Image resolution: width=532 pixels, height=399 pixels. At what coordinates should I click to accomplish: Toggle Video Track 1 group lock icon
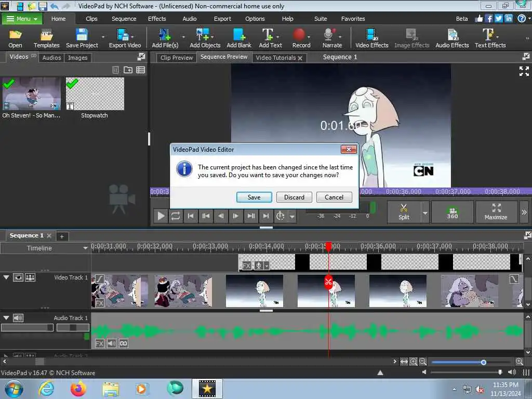click(30, 277)
